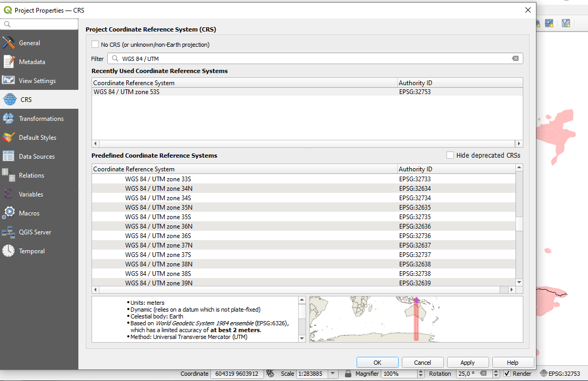
Task: Click the Macros gear icon
Action: 8,213
